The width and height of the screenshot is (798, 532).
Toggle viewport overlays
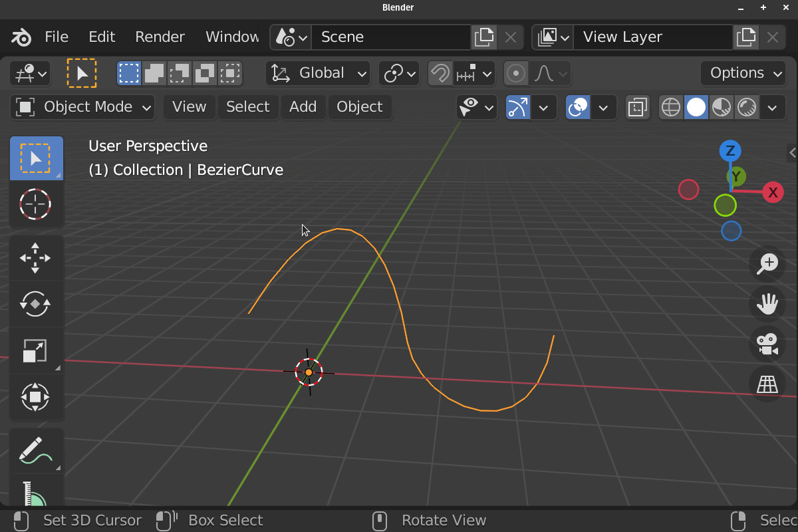(x=578, y=107)
